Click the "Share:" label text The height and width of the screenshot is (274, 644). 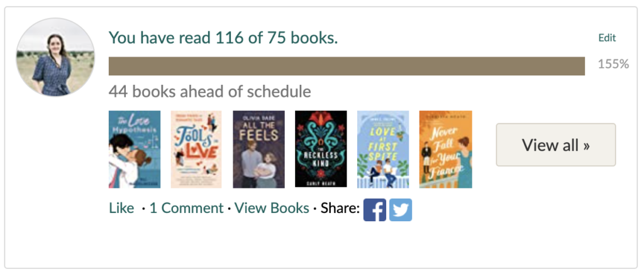[x=340, y=208]
